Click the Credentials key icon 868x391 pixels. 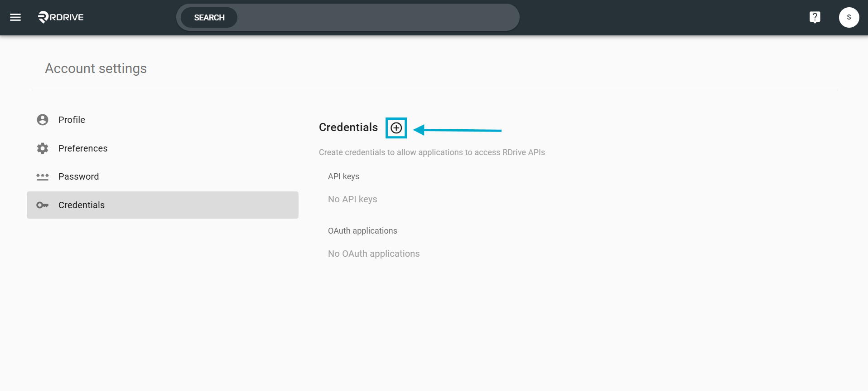point(43,205)
